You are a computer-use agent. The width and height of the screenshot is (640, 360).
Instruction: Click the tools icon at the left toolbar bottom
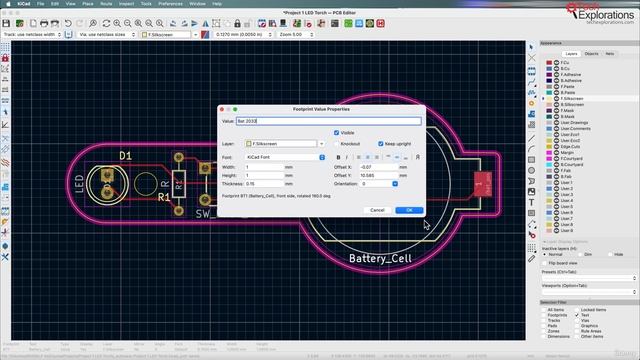pyautogui.click(x=5, y=257)
